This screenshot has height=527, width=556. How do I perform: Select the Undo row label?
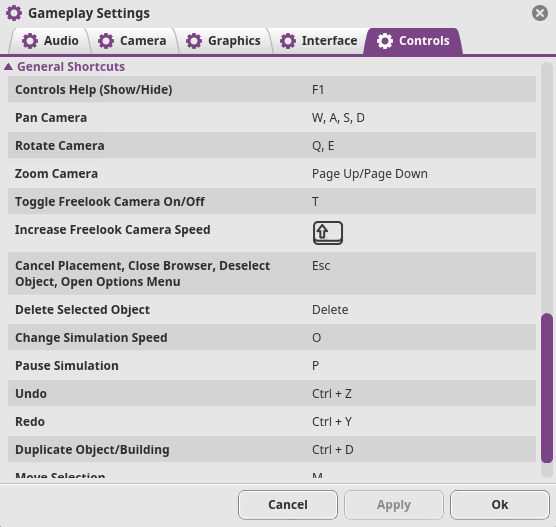tap(31, 394)
